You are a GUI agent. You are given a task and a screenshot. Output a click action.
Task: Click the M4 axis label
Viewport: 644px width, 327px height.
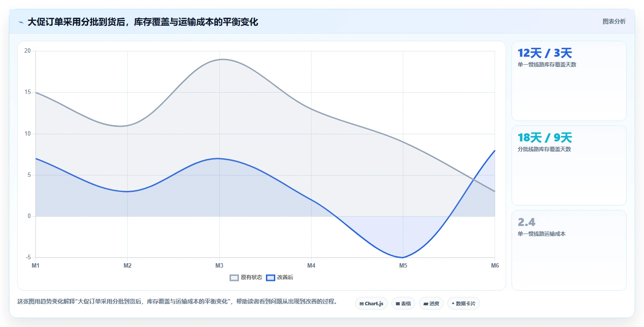pyautogui.click(x=311, y=266)
